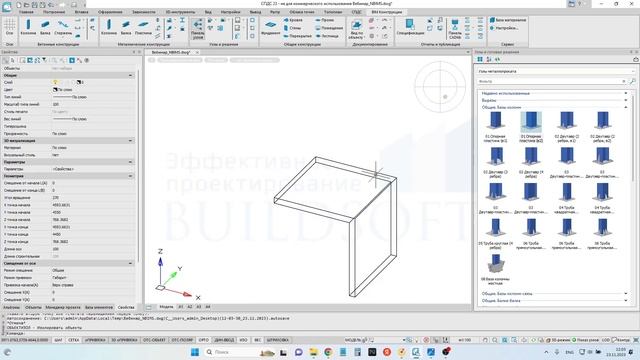
Task: Select the Лестница stairs tool
Action: point(327,36)
